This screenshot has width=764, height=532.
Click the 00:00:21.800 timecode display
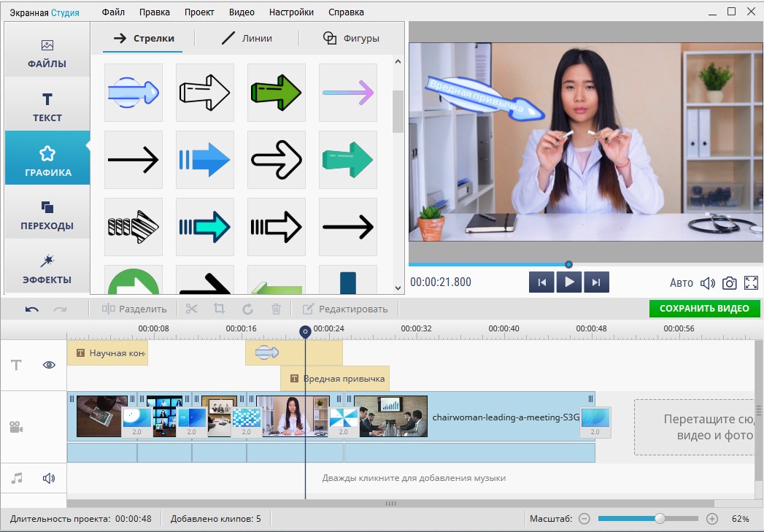pyautogui.click(x=441, y=282)
